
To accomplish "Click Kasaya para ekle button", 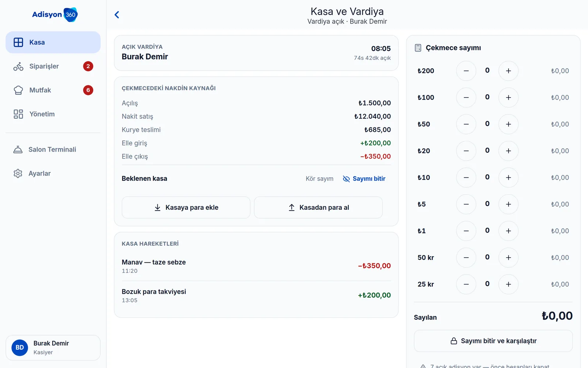I will coord(186,208).
